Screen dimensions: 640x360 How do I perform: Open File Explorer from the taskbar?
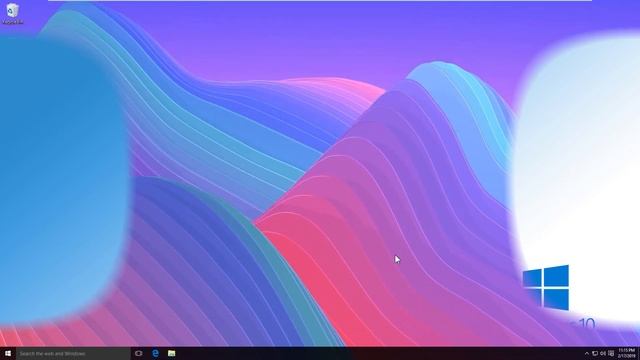[172, 353]
